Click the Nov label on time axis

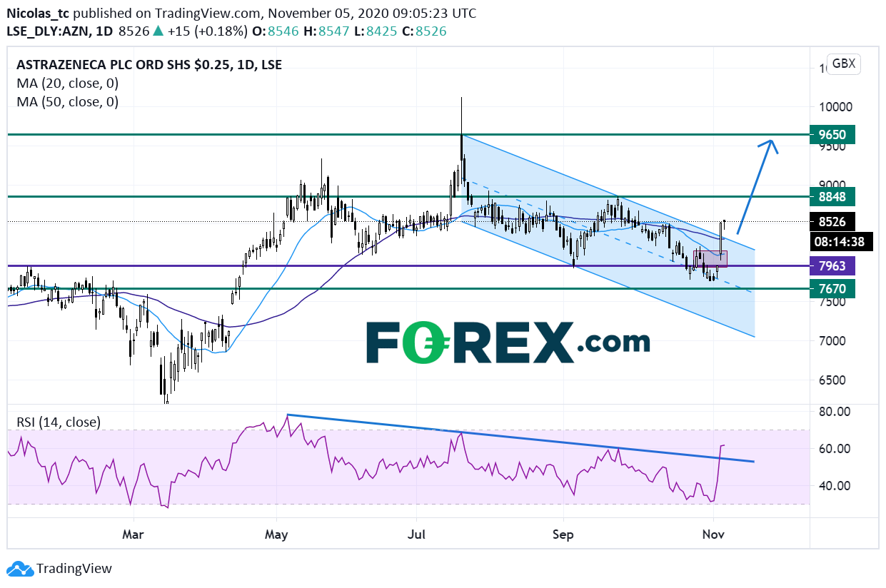click(x=713, y=533)
